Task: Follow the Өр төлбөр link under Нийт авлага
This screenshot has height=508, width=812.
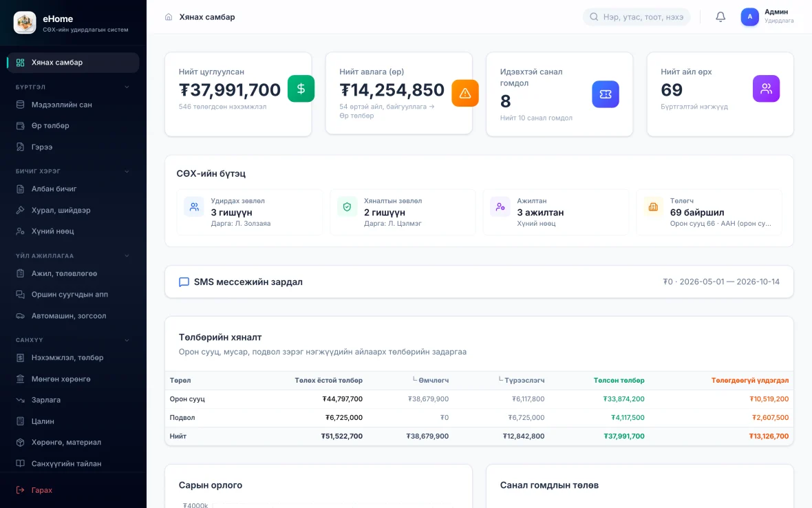Action: (x=356, y=116)
